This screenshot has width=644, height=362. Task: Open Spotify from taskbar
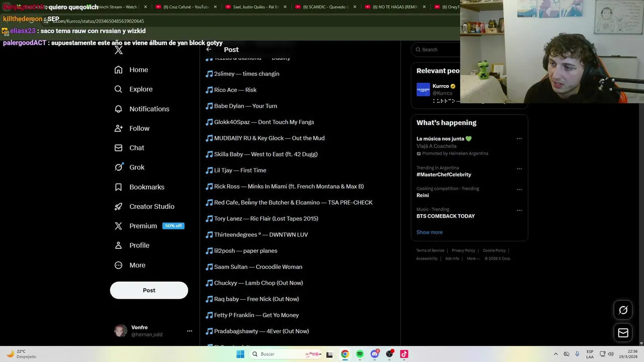(x=360, y=354)
